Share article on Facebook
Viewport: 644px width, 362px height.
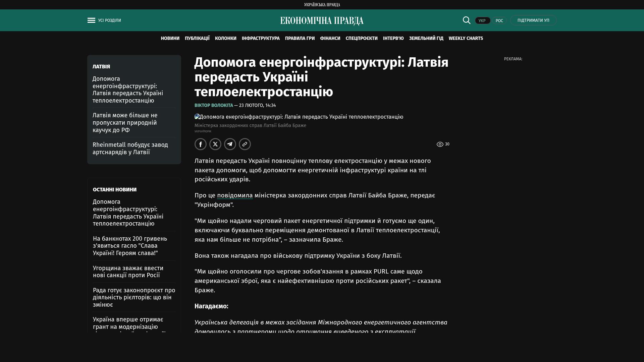pyautogui.click(x=201, y=144)
